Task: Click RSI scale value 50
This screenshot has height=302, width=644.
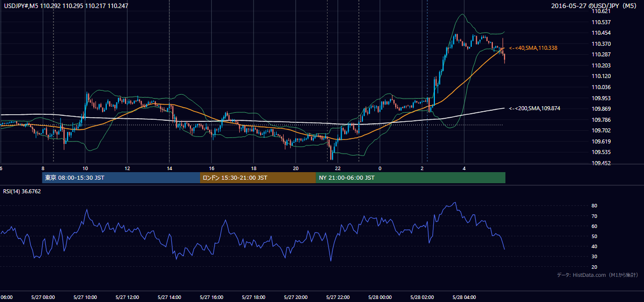Action: pos(595,236)
